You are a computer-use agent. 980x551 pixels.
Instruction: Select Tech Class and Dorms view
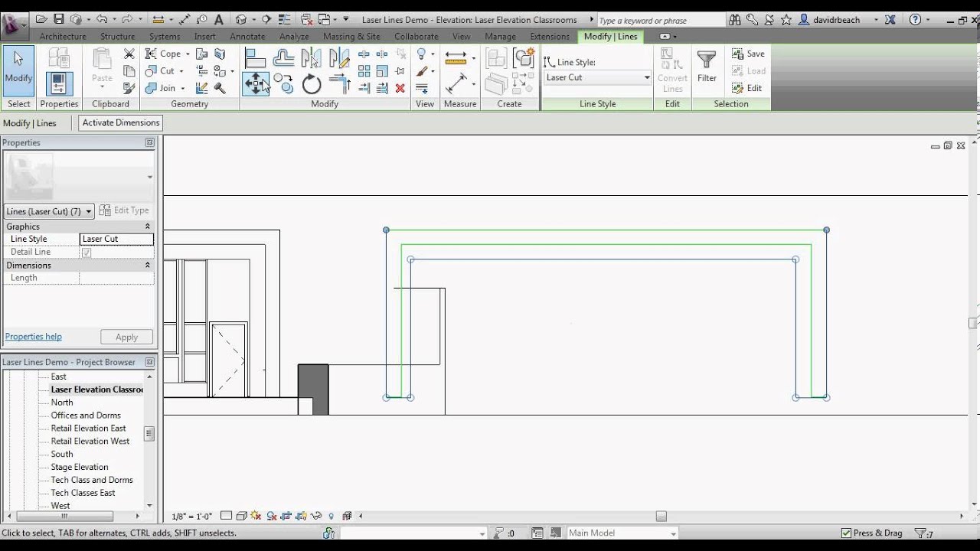coord(92,480)
